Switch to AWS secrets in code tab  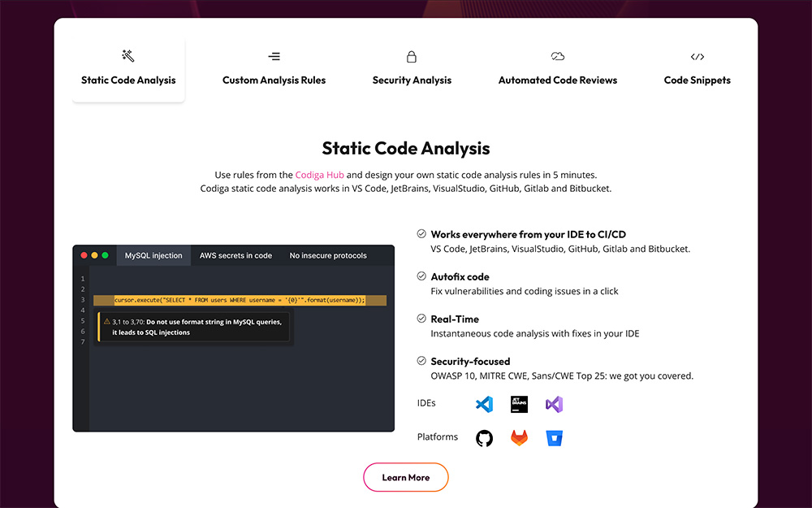tap(235, 255)
